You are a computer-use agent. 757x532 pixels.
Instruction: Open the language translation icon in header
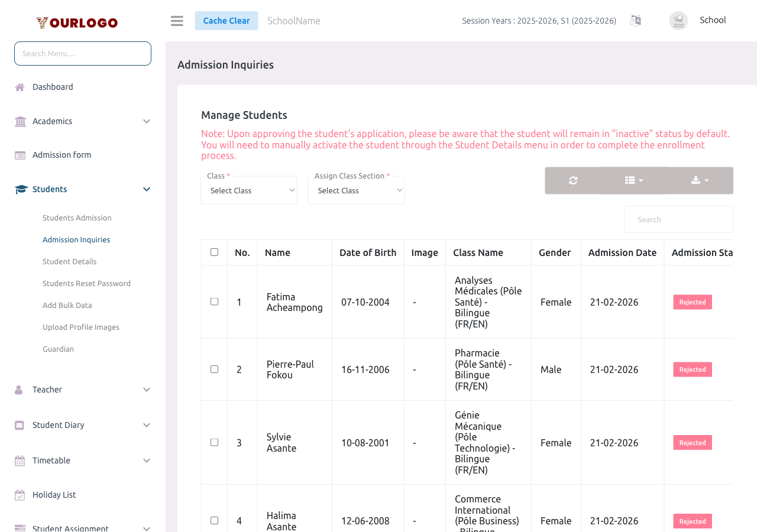click(x=636, y=20)
